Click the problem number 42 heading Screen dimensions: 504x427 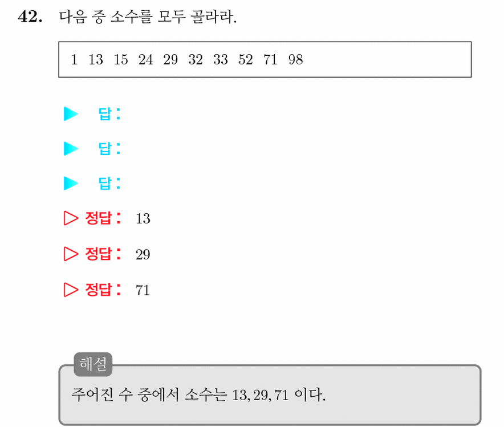tap(30, 17)
